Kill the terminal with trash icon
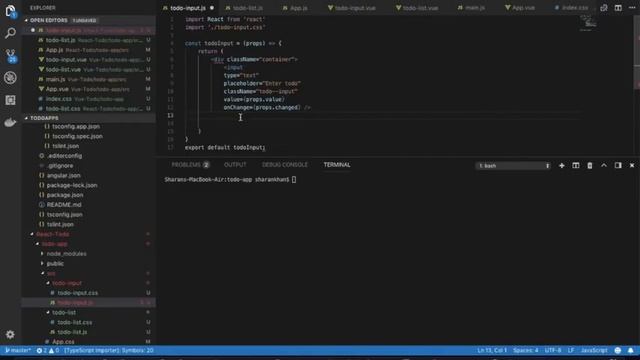Image resolution: width=640 pixels, height=360 pixels. (x=590, y=165)
